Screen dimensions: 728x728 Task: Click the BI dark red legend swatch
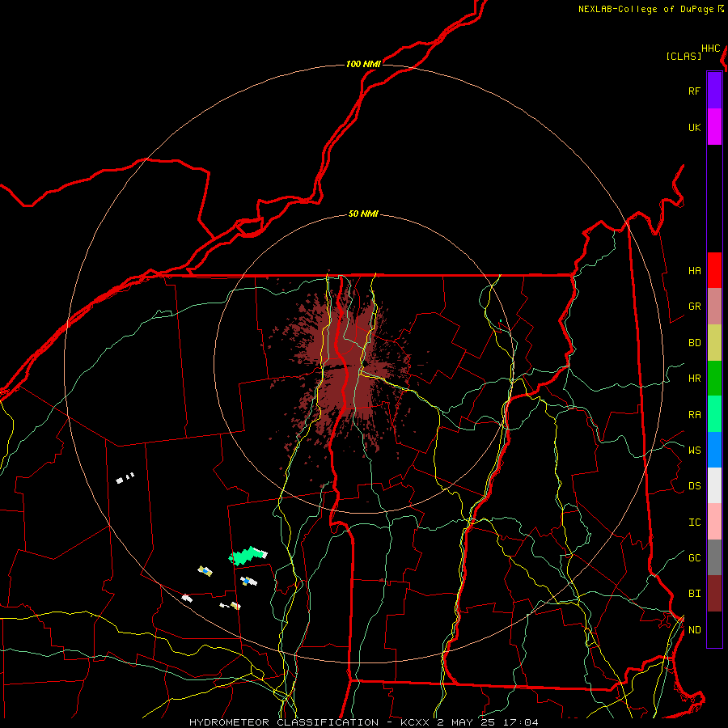pyautogui.click(x=714, y=594)
